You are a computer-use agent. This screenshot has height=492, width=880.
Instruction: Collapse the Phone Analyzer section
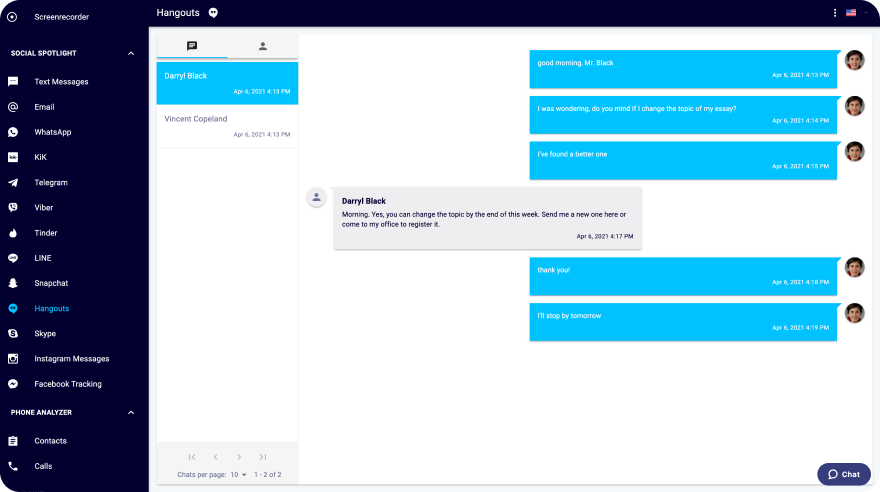pyautogui.click(x=131, y=412)
